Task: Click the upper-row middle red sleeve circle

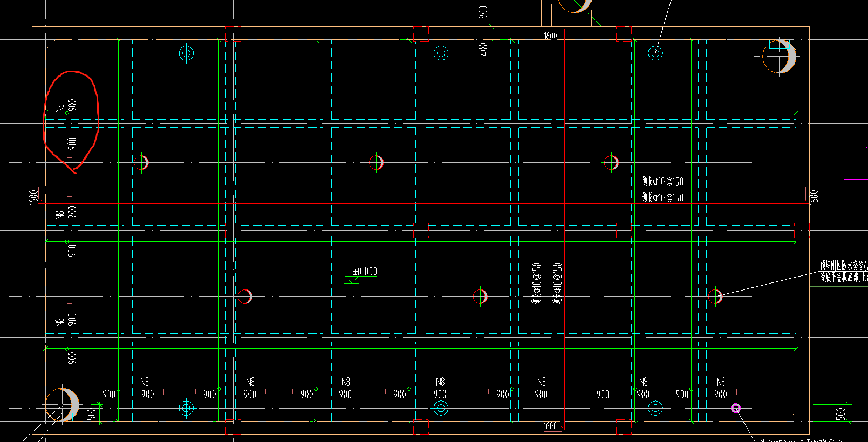Action: [x=377, y=162]
